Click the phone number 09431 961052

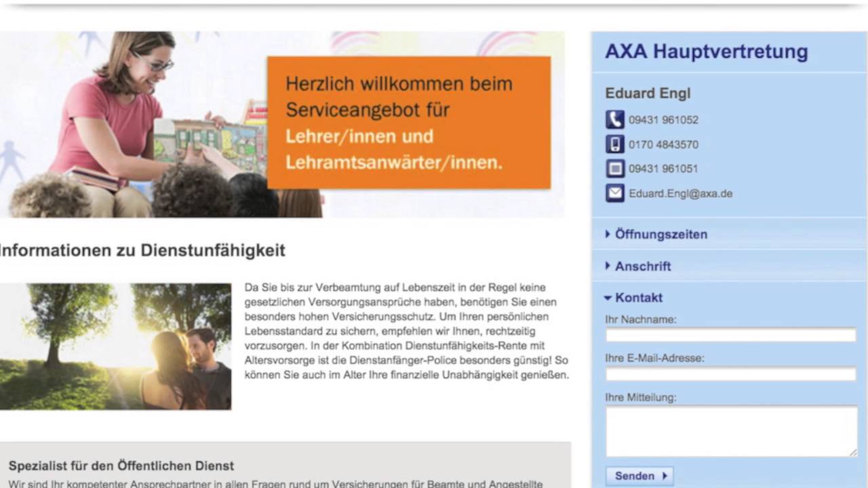[x=663, y=120]
